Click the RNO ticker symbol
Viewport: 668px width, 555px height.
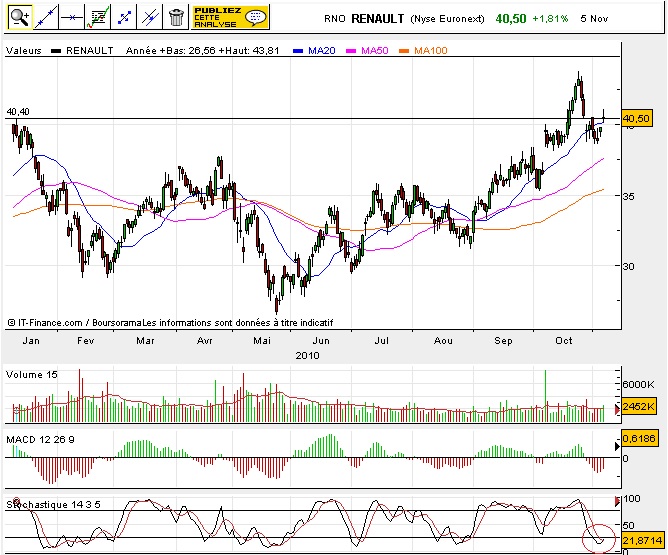coord(335,19)
